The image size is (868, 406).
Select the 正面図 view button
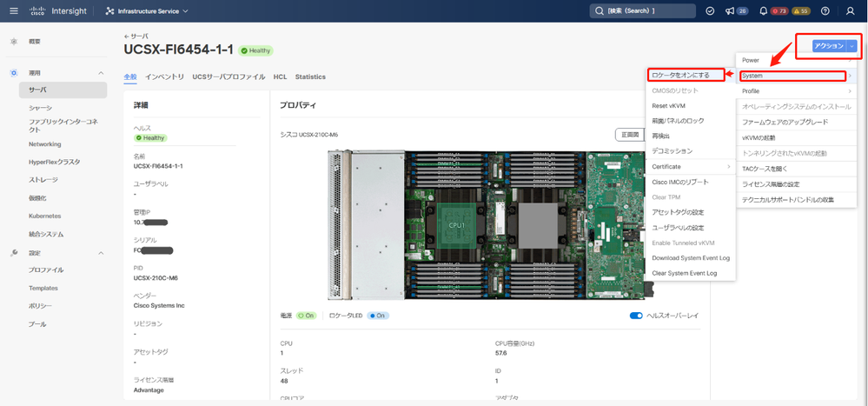630,134
